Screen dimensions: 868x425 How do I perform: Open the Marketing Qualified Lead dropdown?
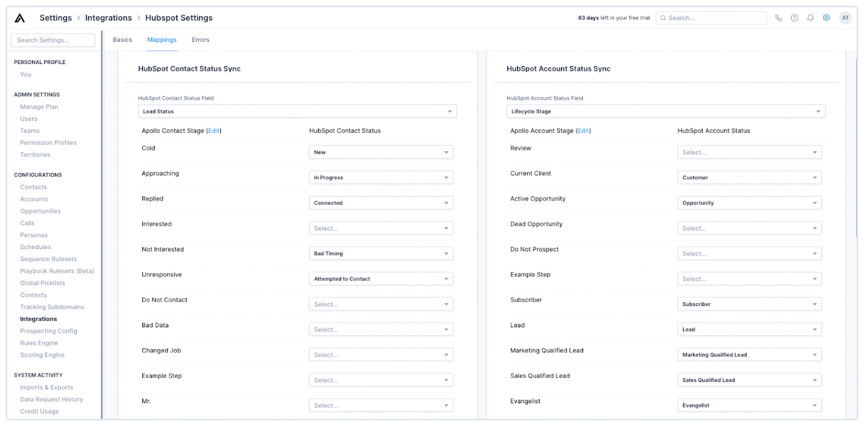[750, 354]
